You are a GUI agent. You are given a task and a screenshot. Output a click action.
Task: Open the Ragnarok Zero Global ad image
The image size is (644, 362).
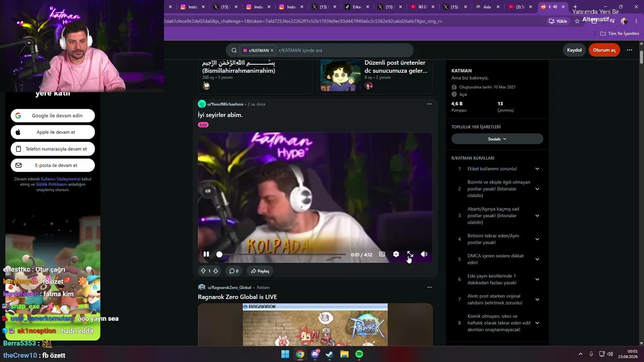(315, 325)
